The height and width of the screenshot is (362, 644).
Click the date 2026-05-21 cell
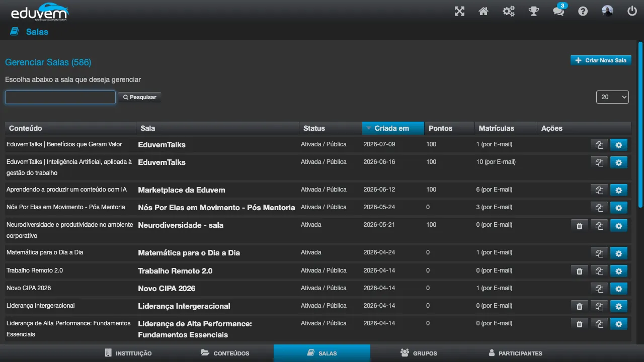click(379, 225)
